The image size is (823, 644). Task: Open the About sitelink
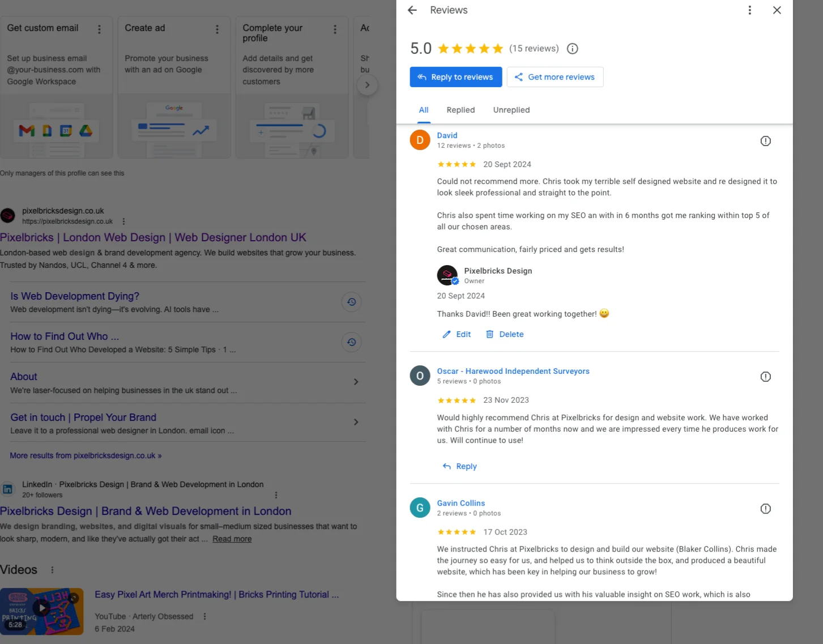24,377
